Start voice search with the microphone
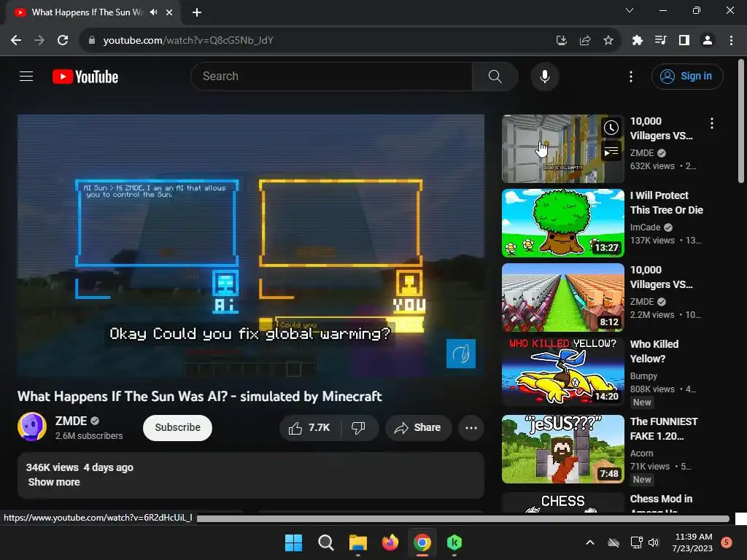747x560 pixels. tap(544, 76)
